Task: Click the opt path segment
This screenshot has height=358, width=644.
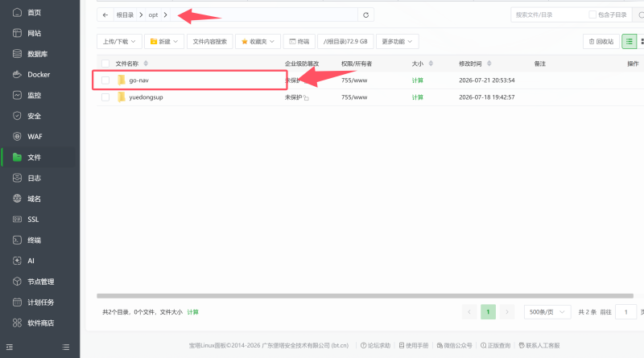Action: 153,14
